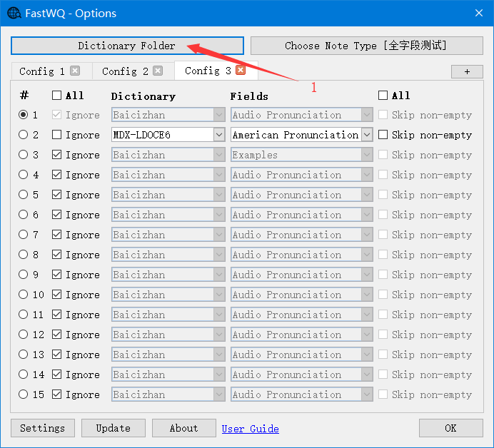Check the Ignore checkbox for row 2
The height and width of the screenshot is (448, 494).
tap(57, 135)
